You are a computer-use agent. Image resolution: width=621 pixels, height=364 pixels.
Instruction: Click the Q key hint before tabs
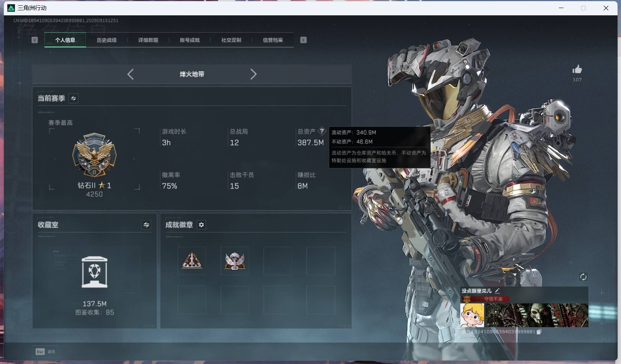pyautogui.click(x=35, y=40)
